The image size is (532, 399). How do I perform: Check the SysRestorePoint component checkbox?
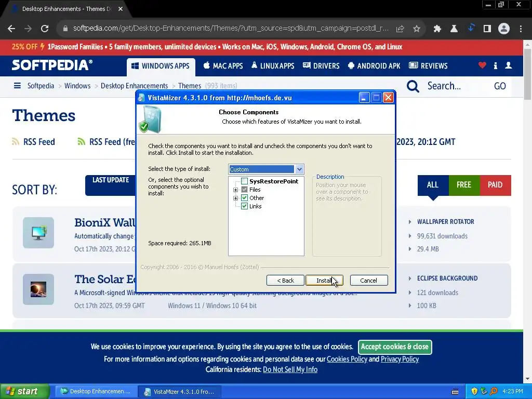point(244,181)
